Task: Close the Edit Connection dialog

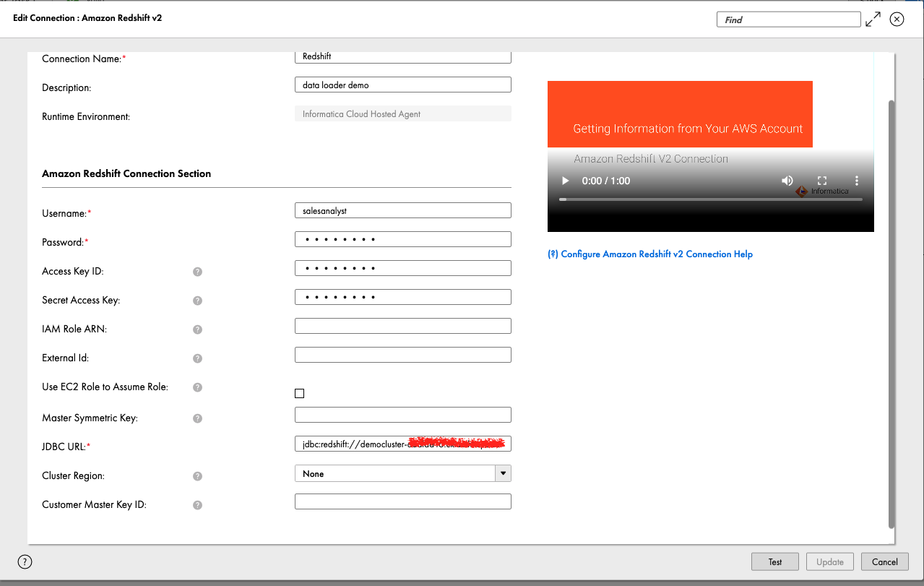Action: (x=897, y=20)
